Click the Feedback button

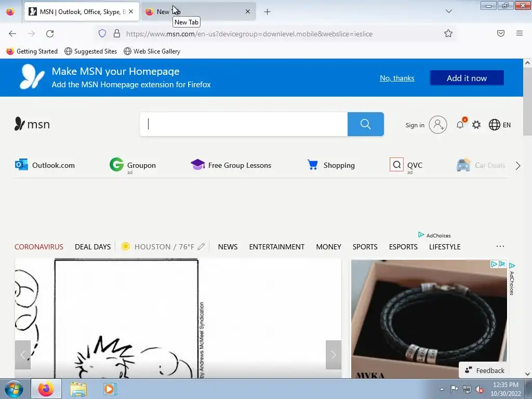pyautogui.click(x=485, y=370)
